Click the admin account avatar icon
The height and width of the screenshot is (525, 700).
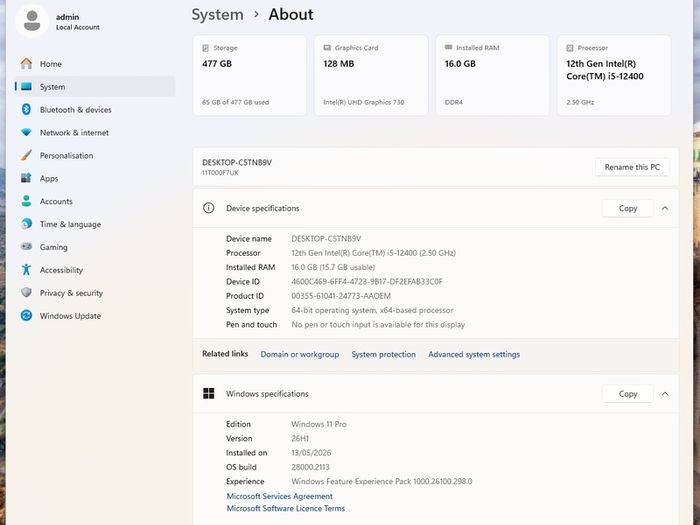(x=32, y=21)
